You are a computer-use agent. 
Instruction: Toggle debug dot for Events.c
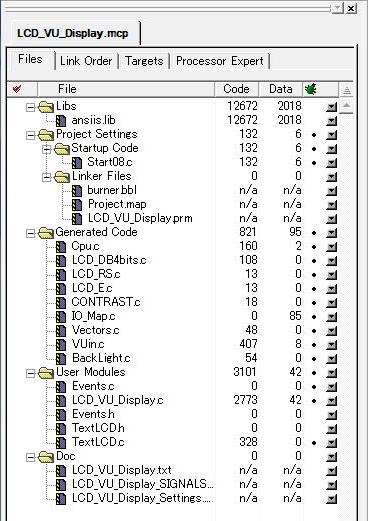[314, 387]
